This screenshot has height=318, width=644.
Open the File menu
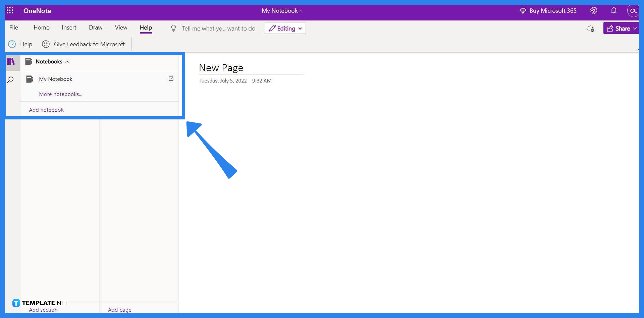point(14,28)
